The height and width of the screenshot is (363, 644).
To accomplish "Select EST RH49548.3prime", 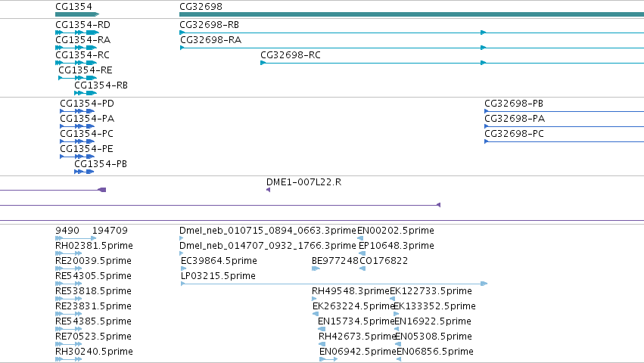I will pos(350,292).
